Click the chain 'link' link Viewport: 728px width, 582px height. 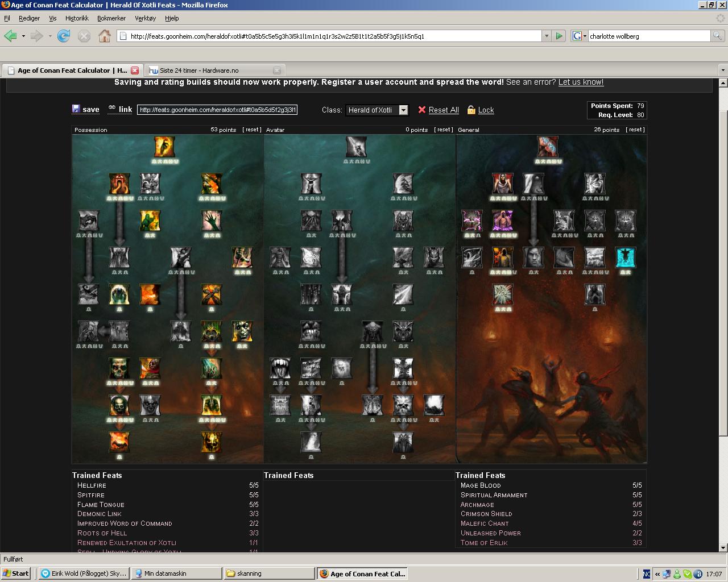[120, 110]
